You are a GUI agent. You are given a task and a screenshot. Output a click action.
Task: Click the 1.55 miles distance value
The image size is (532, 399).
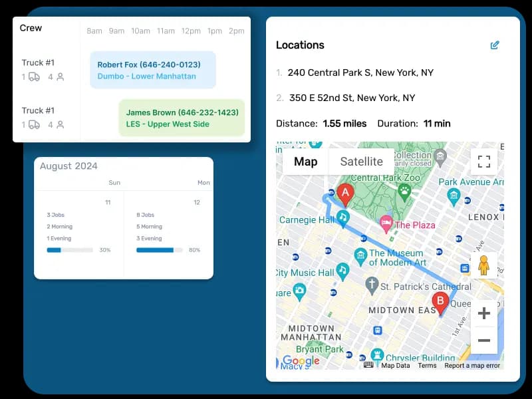[x=344, y=124]
